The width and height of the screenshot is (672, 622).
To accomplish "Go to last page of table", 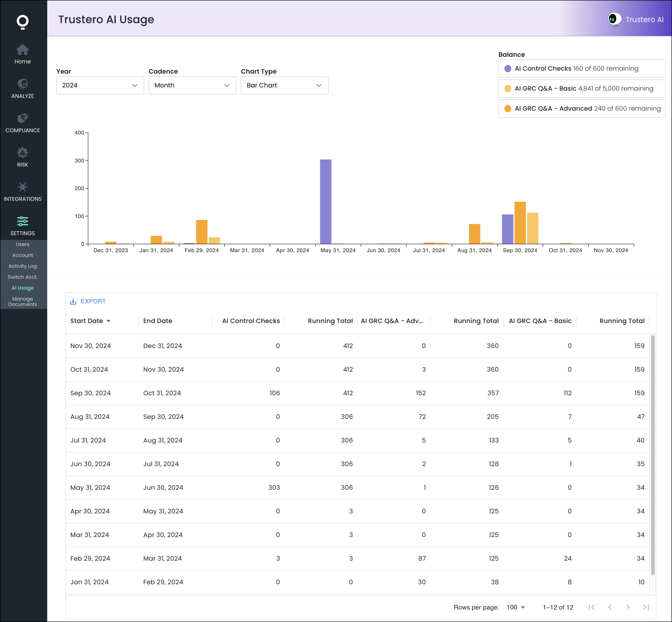I will coord(646,607).
